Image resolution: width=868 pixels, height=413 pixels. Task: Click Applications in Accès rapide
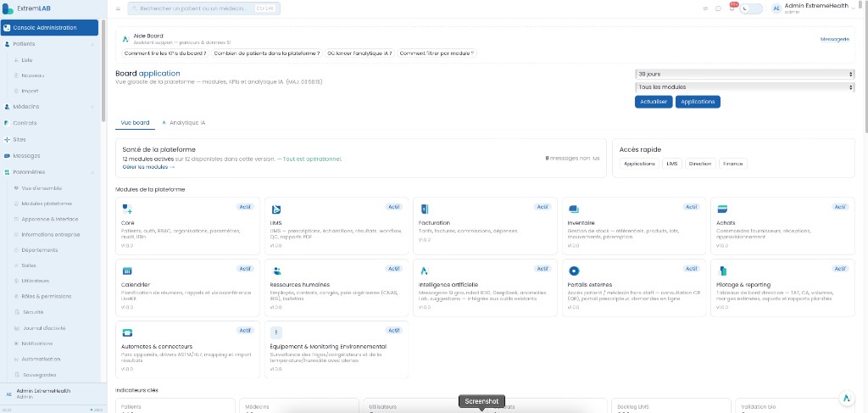click(639, 164)
